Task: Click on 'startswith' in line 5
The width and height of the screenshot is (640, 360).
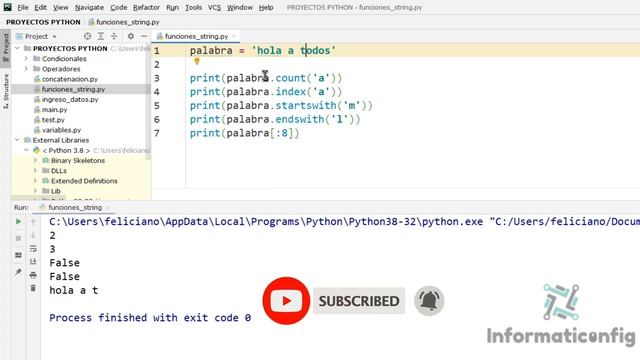Action: pyautogui.click(x=306, y=106)
